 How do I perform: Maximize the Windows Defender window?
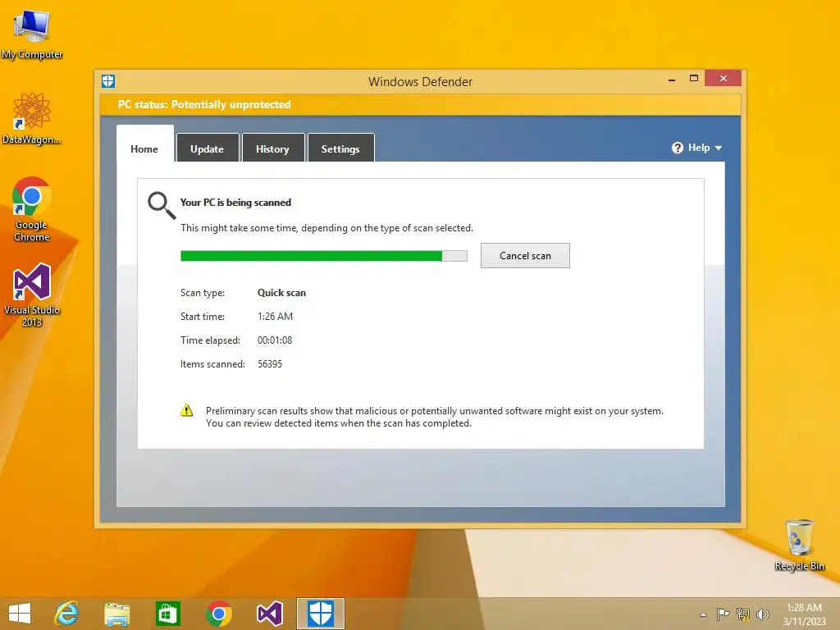(x=694, y=78)
